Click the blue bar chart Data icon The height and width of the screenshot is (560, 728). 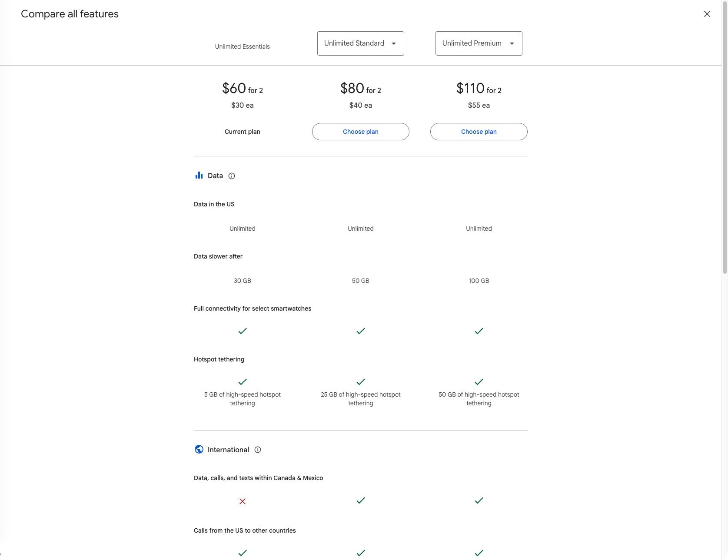[199, 175]
